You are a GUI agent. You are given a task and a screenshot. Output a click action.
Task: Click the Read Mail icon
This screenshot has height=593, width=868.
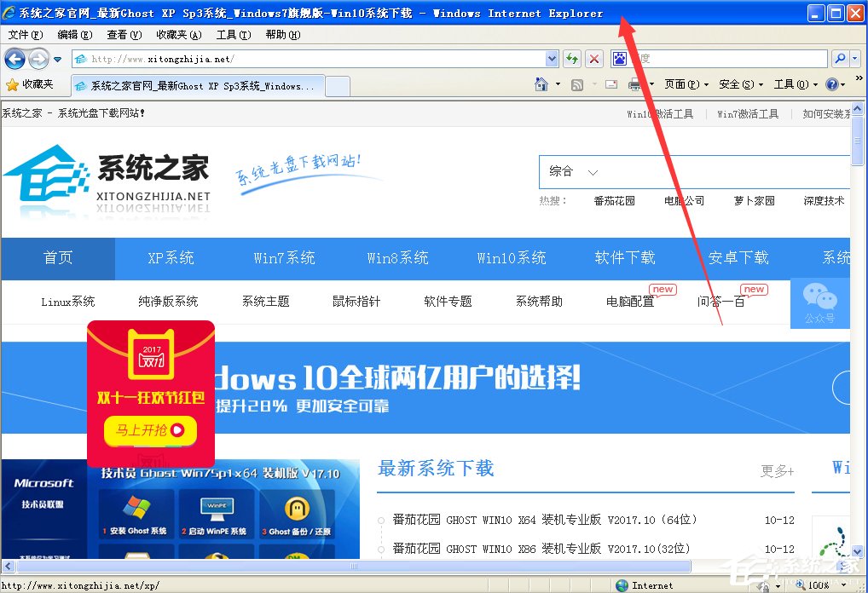coord(611,84)
